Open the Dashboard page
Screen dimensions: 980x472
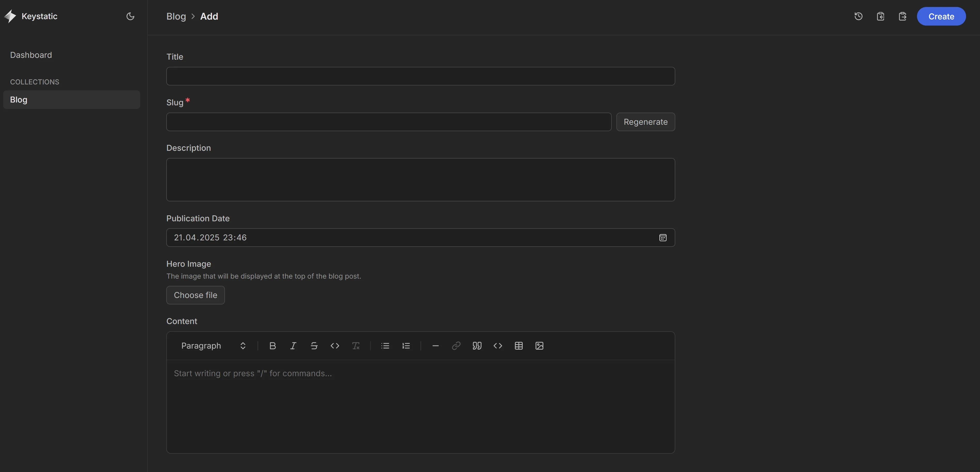click(x=31, y=55)
